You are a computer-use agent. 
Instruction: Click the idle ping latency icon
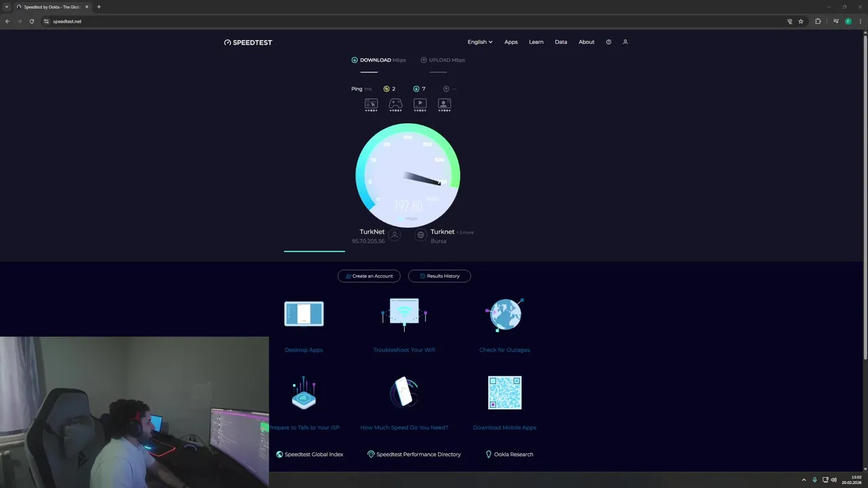coord(387,89)
